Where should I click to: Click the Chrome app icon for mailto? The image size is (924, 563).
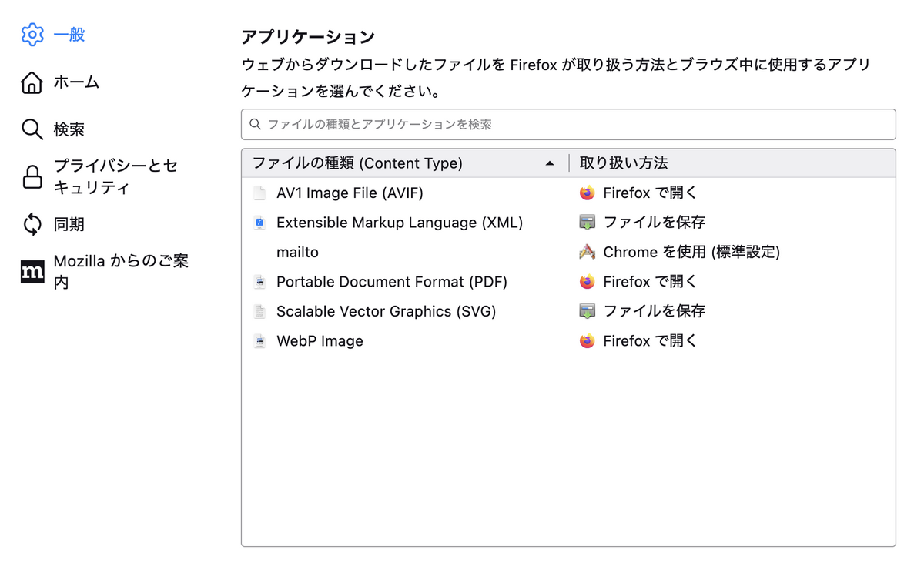(588, 252)
